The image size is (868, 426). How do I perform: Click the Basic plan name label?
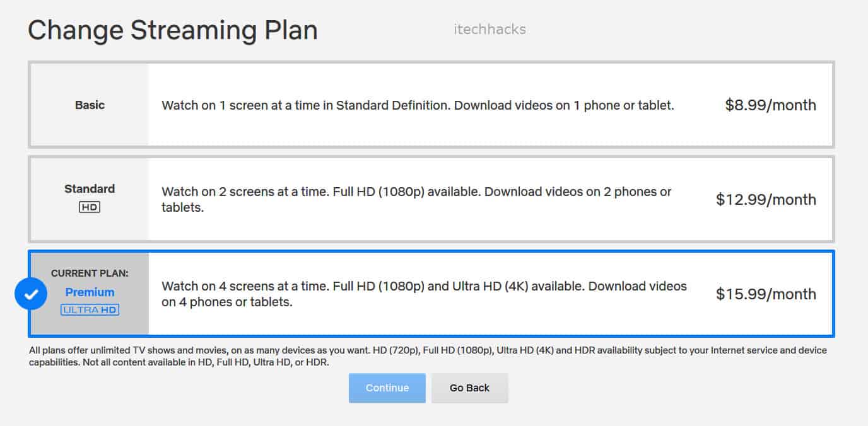[90, 105]
